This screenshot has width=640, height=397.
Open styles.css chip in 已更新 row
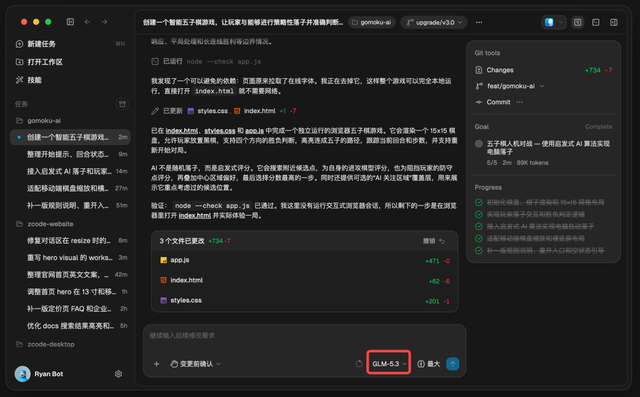click(208, 111)
